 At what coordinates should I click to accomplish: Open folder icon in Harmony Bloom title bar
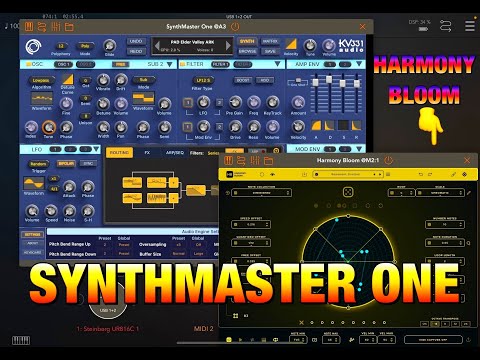pos(268,161)
